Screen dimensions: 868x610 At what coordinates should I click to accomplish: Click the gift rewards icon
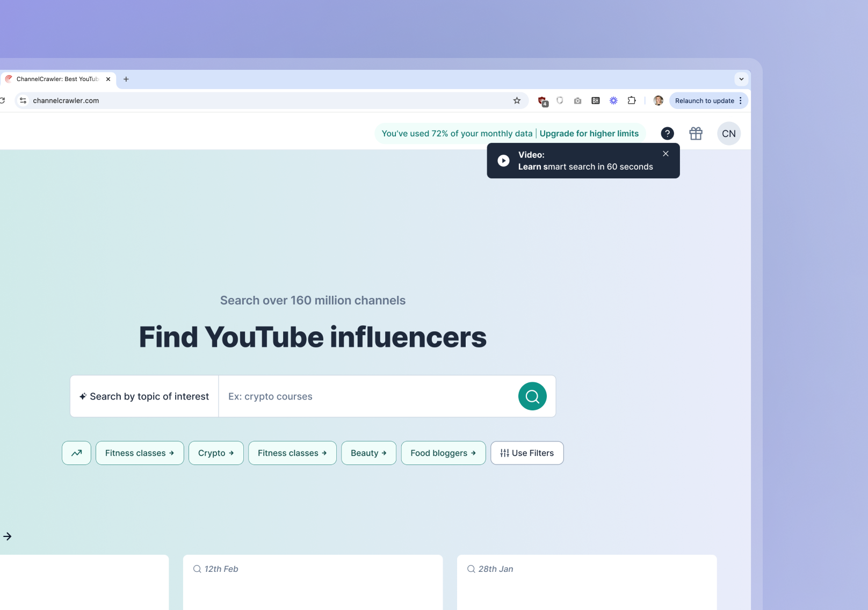point(696,134)
